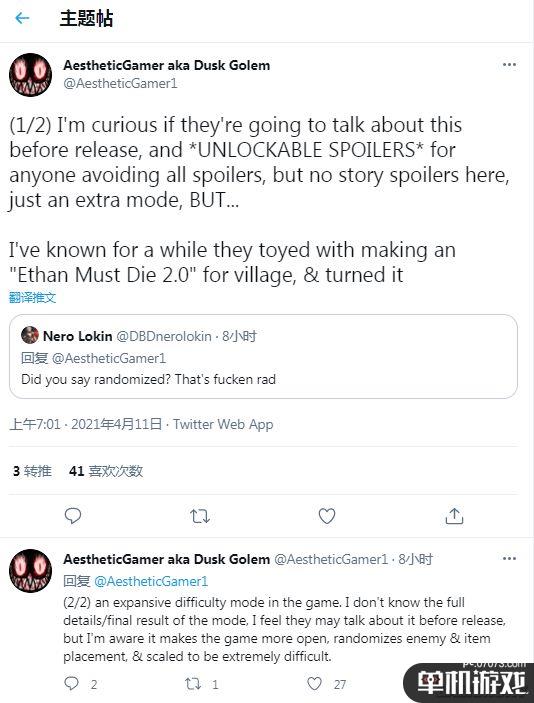
Task: Open the quoted Nero Lokin tweet
Action: tap(263, 356)
